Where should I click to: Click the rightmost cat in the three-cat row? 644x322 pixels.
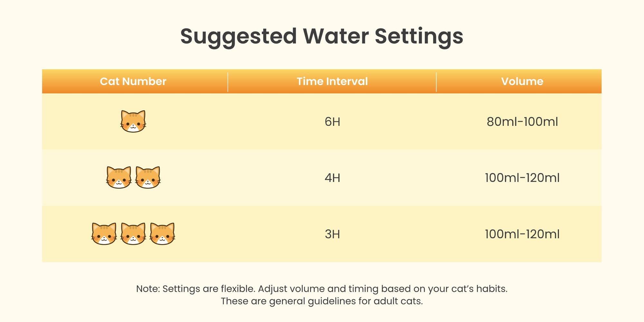point(162,234)
